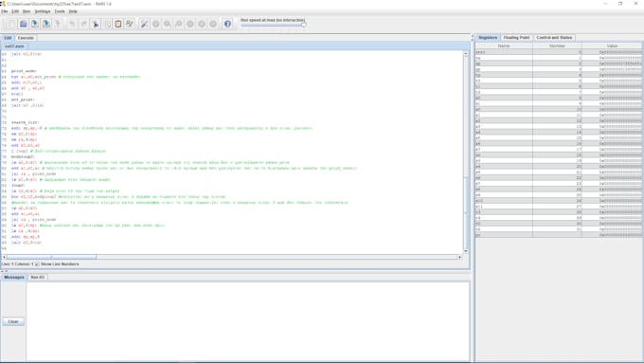Click the 'not_print:' label line in the code
The height and width of the screenshot is (363, 644).
23,100
